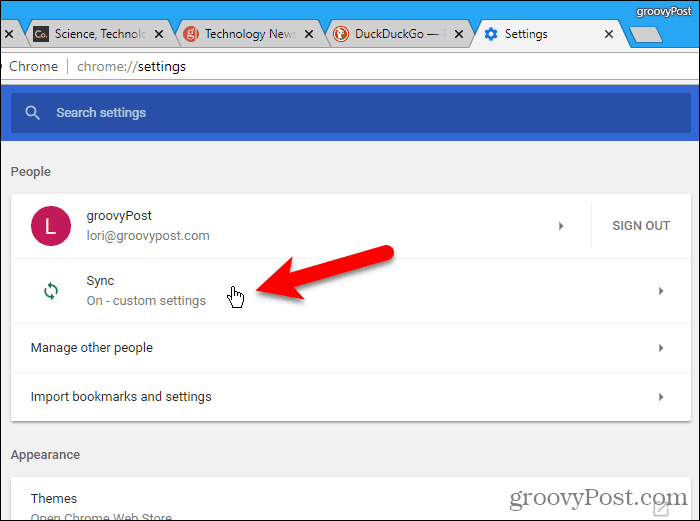
Task: Click the DuckDuckGo tab favicon
Action: (341, 34)
